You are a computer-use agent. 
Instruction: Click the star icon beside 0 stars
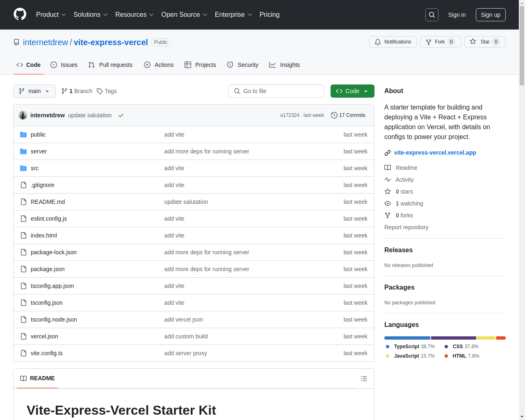pyautogui.click(x=388, y=192)
